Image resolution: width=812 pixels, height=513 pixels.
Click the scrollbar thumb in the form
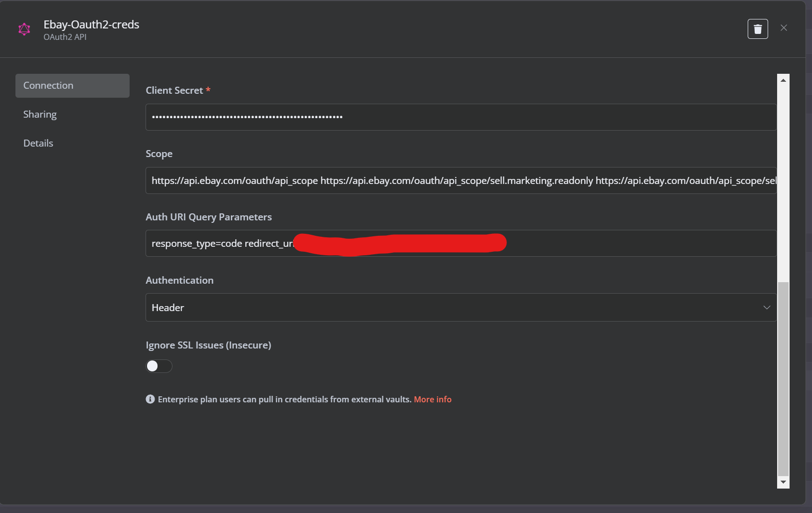pos(783,379)
